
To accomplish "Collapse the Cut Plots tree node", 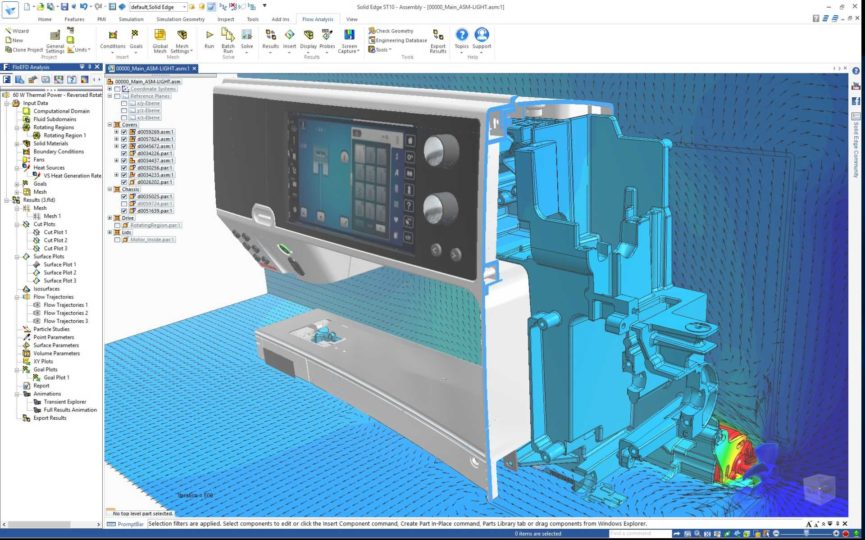I will pyautogui.click(x=17, y=224).
